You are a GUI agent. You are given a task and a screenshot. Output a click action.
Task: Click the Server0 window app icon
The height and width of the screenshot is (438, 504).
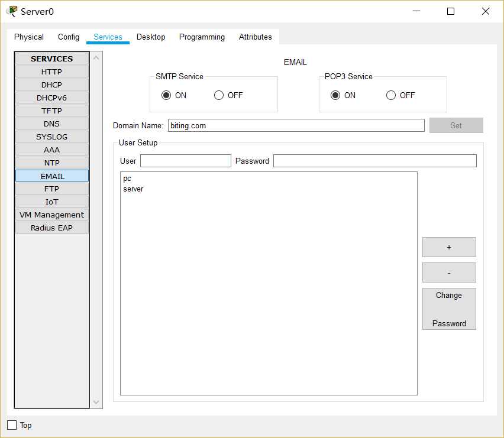point(12,11)
